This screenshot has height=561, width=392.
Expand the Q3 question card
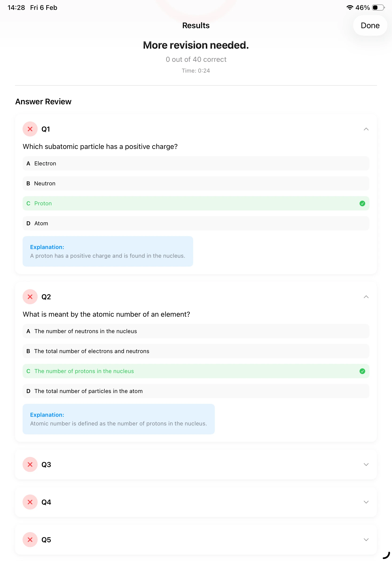366,464
